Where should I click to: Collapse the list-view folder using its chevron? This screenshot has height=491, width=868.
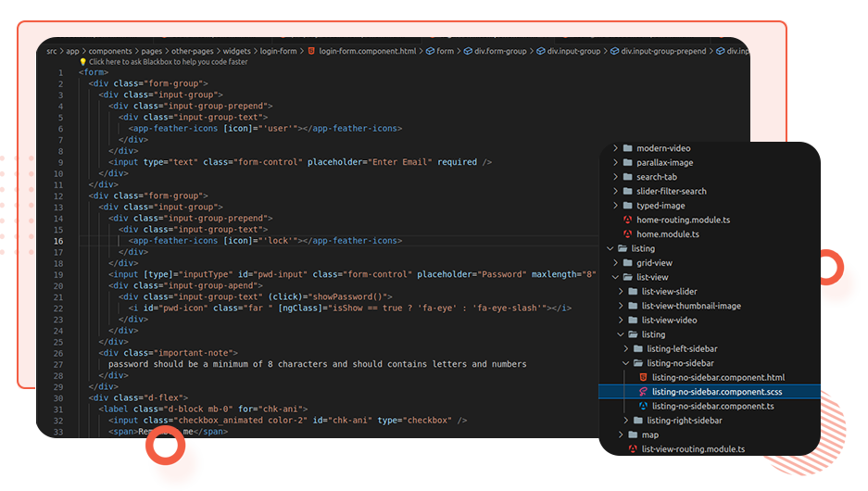[615, 277]
